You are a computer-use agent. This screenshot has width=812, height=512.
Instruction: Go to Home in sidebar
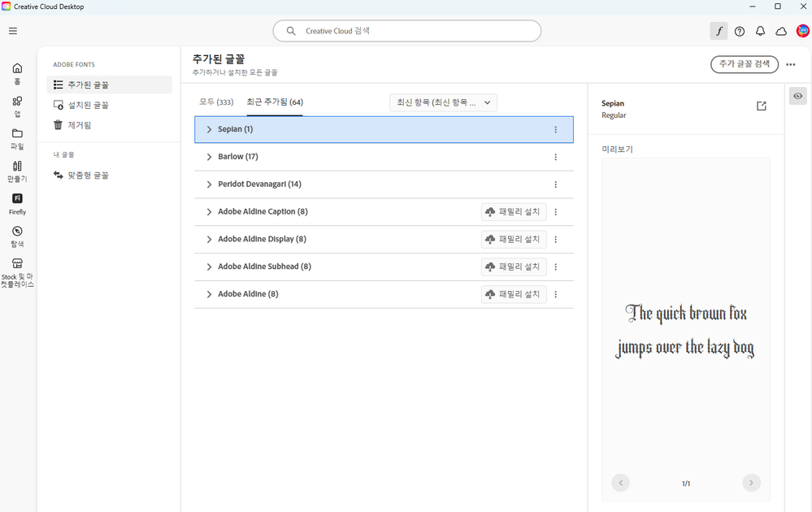pos(17,74)
